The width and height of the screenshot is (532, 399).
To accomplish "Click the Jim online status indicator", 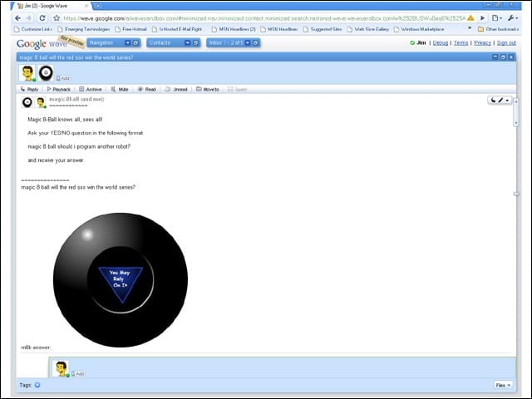I will 412,42.
